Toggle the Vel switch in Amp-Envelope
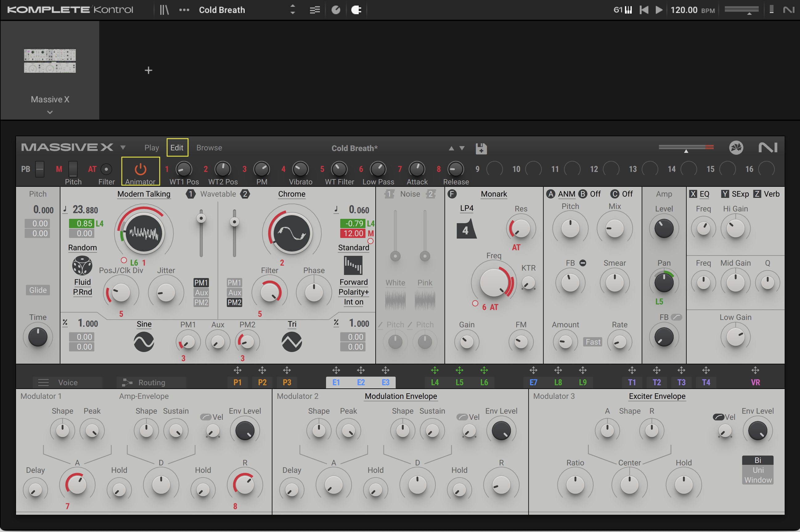The width and height of the screenshot is (800, 532). click(x=206, y=417)
